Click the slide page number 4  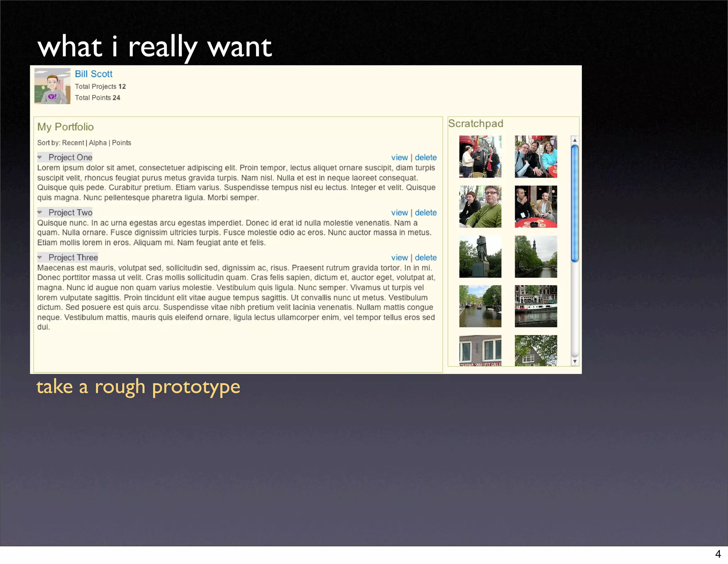pyautogui.click(x=718, y=554)
